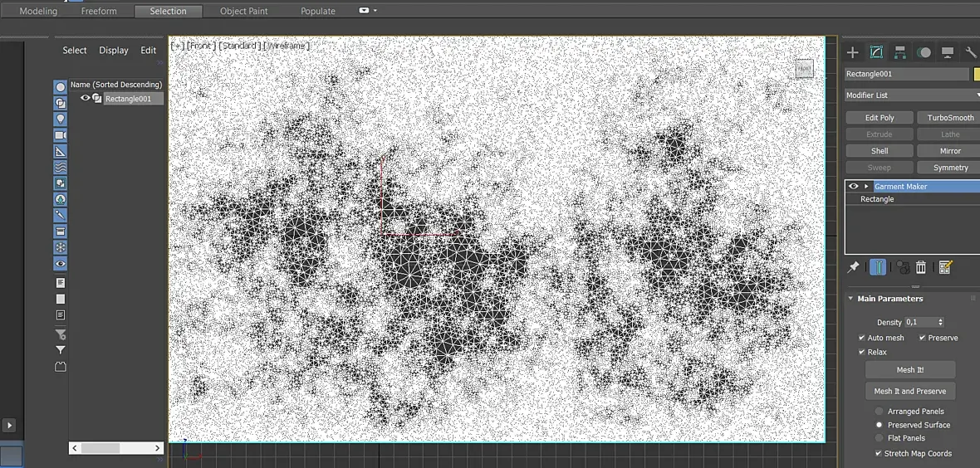
Task: Toggle Display Bones filter in Scene Explorer
Action: (61, 216)
